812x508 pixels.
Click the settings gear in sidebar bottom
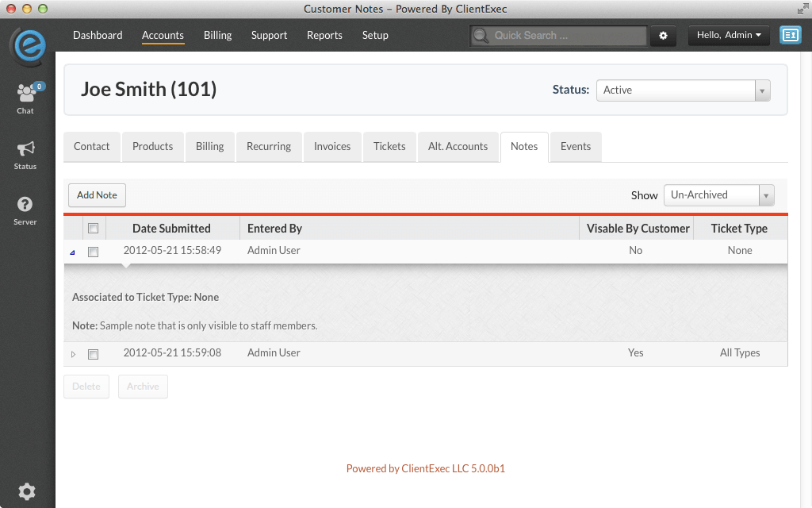point(27,491)
